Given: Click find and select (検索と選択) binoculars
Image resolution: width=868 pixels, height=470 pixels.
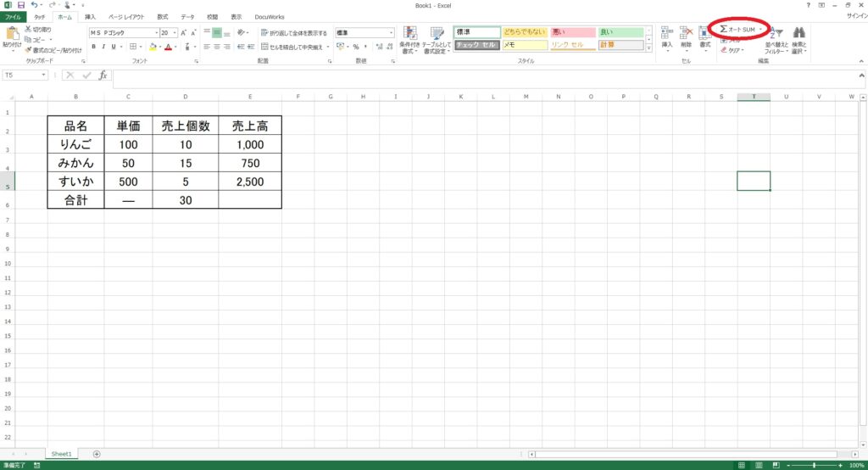Looking at the screenshot, I should point(798,34).
